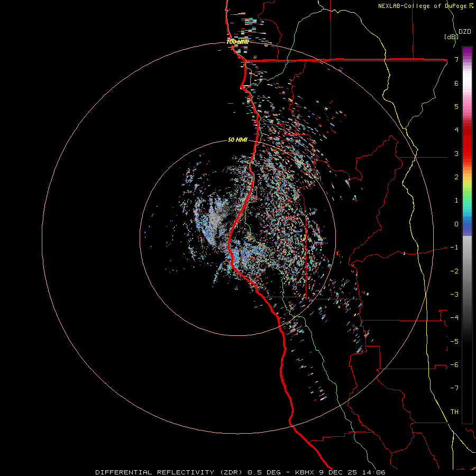Select scale value 7 on legend
476x476 pixels.
pos(456,59)
